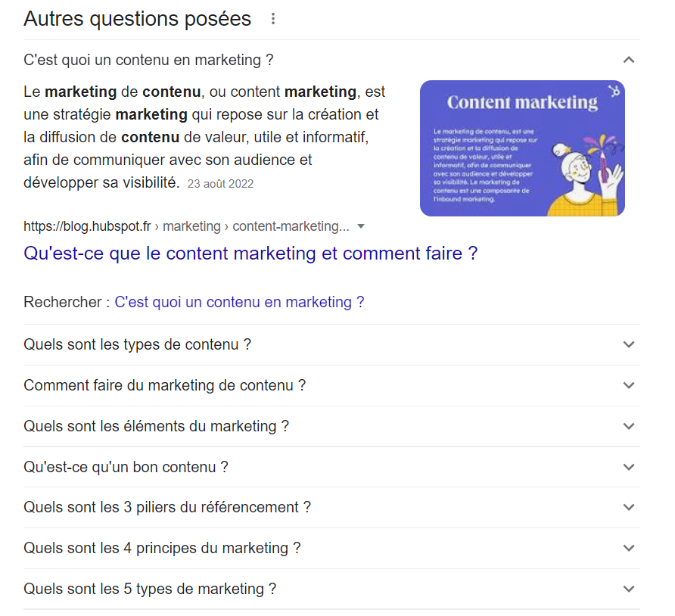Open the article Qu'est-ce que le content marketing
675x616 pixels.
click(250, 253)
